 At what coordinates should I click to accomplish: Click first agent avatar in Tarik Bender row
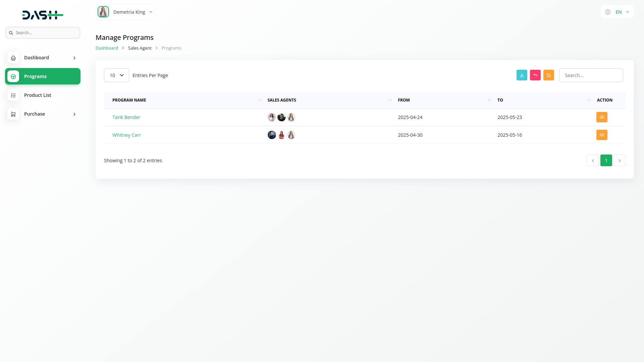[272, 117]
